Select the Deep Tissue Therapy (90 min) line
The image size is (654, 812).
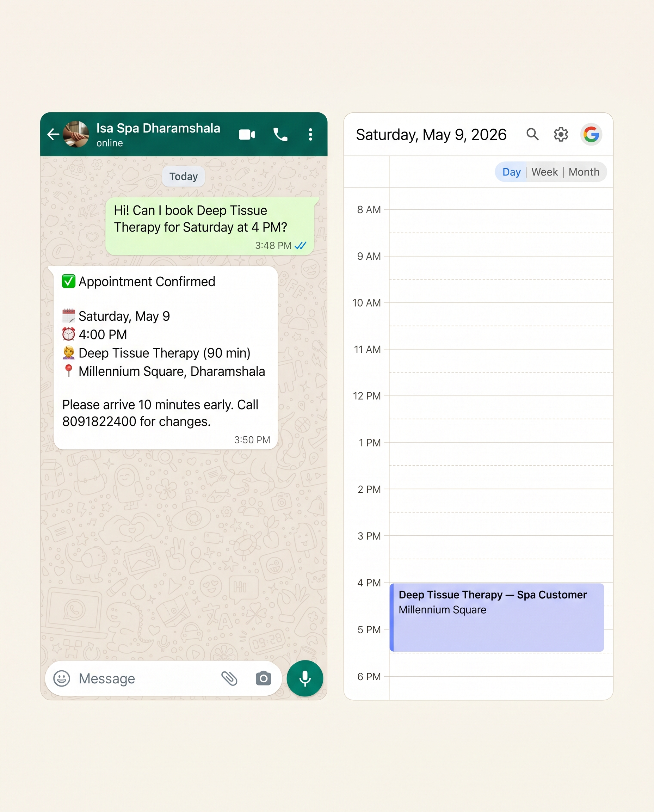165,353
